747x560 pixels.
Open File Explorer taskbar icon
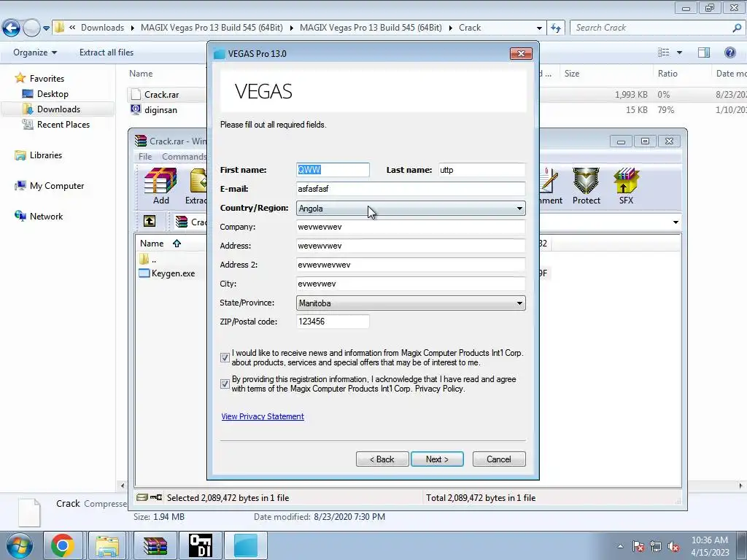pos(107,545)
